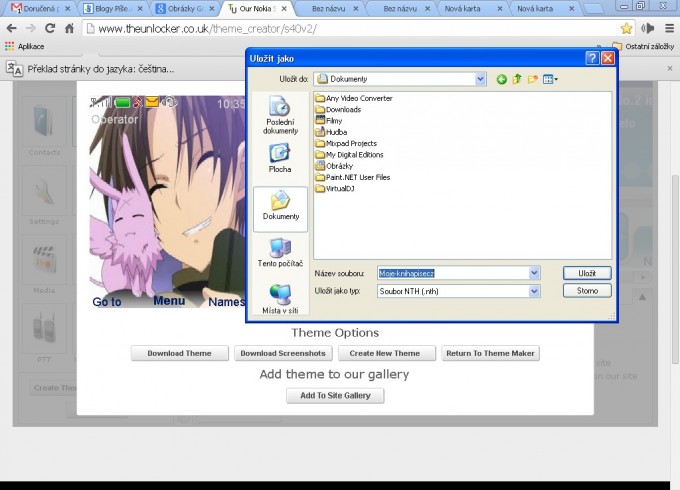The image size is (680, 490).
Task: Click Download Theme button
Action: [x=180, y=353]
